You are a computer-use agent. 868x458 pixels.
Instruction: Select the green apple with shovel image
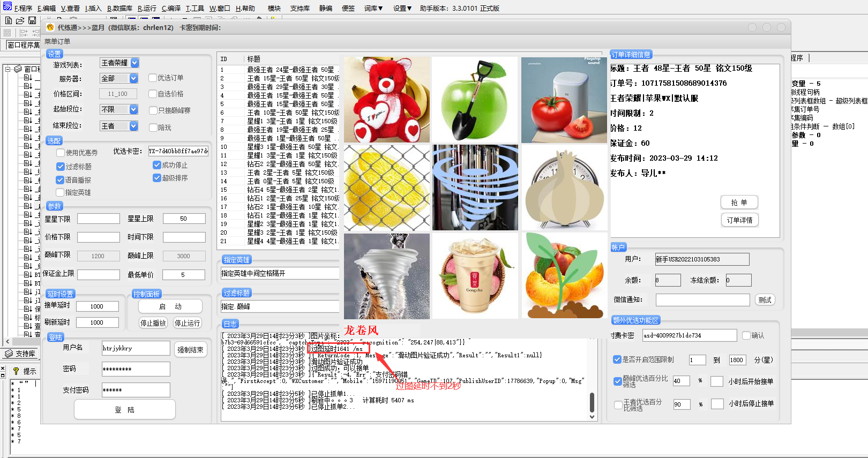point(475,100)
